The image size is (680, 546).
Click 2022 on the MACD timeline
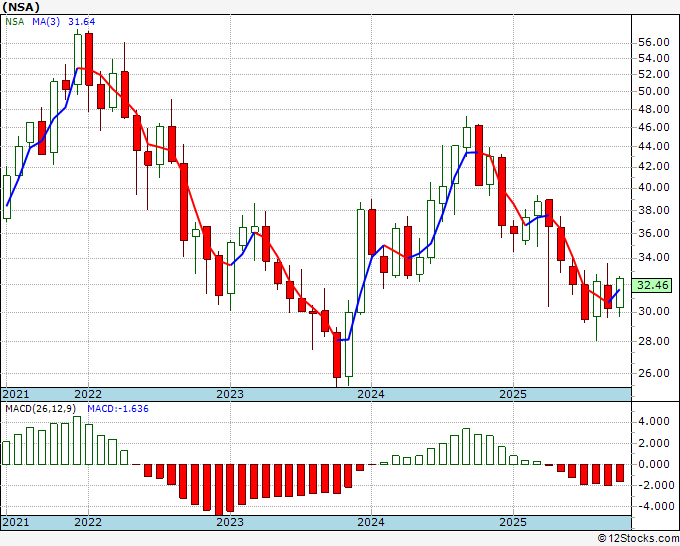[x=88, y=522]
